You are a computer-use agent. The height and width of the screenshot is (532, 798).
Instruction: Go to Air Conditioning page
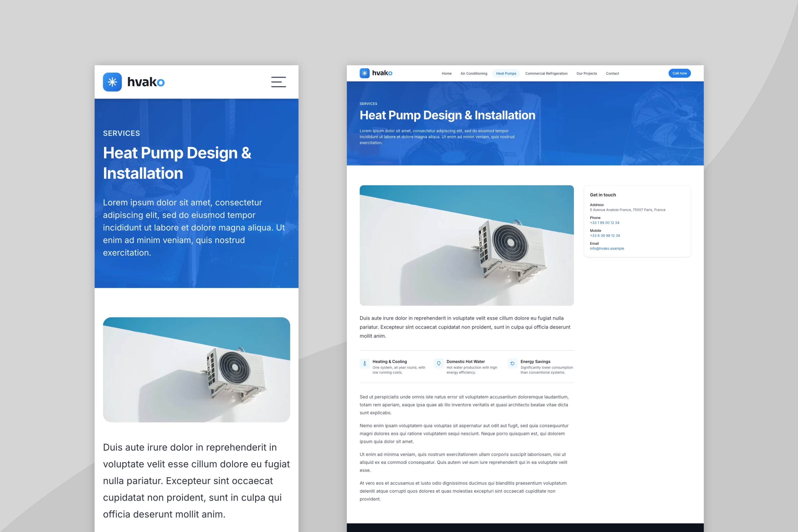(x=474, y=73)
